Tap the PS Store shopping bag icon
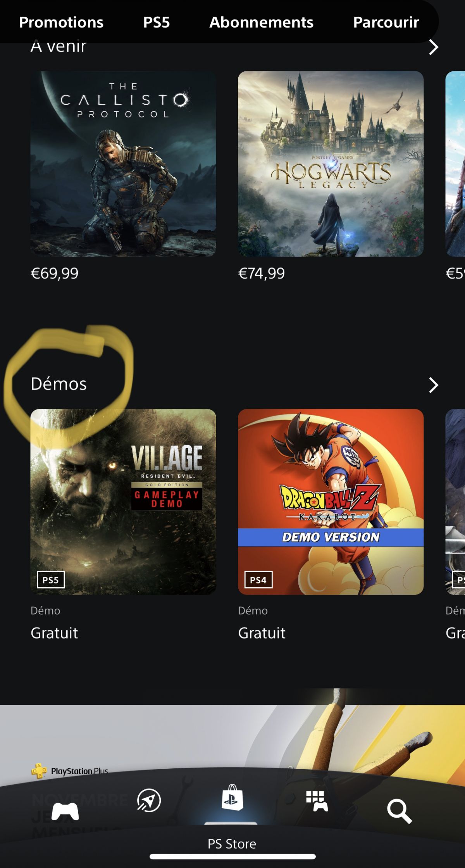This screenshot has width=465, height=868. (232, 797)
